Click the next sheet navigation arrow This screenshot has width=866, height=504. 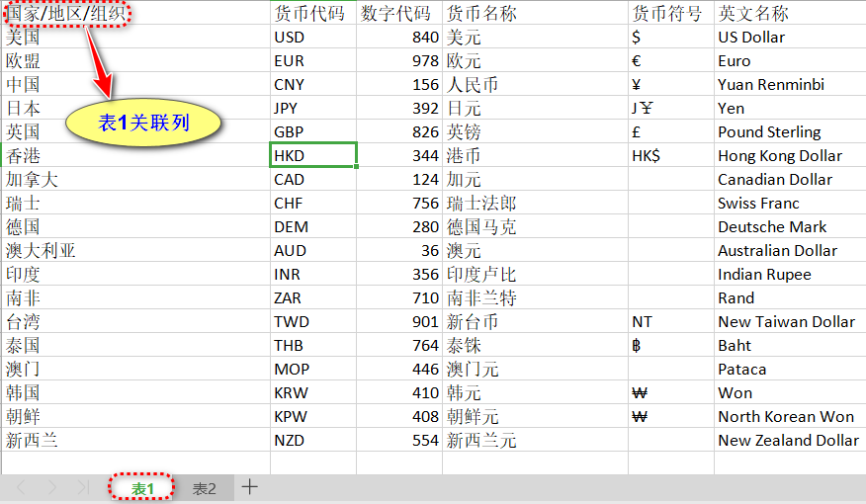pyautogui.click(x=52, y=487)
